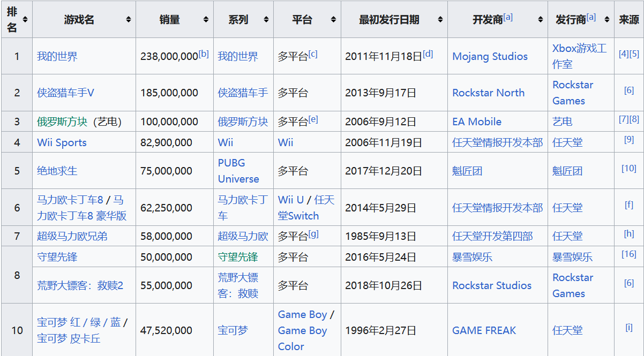Click the date 2017年12月20日
This screenshot has width=644, height=356.
(384, 171)
